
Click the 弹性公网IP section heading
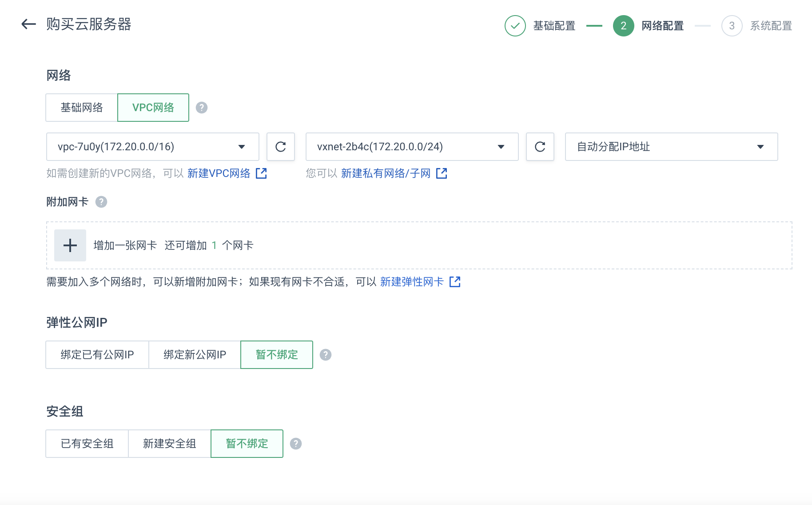(x=77, y=323)
